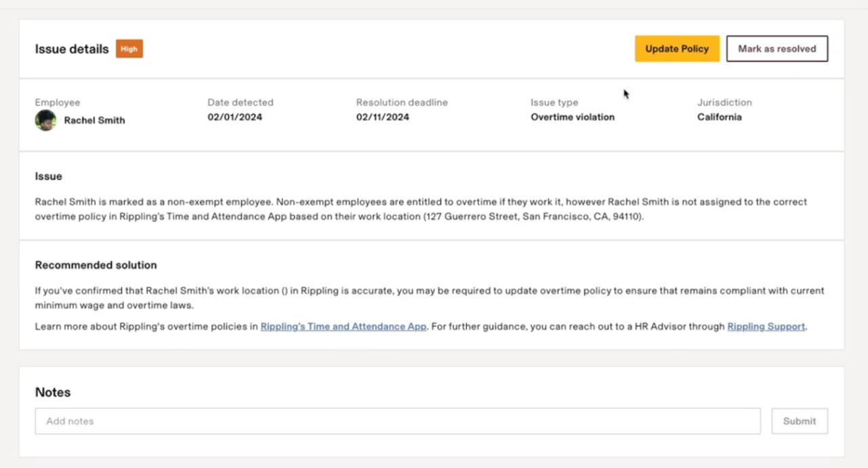Click the Issue section heading
The image size is (868, 468).
48,176
